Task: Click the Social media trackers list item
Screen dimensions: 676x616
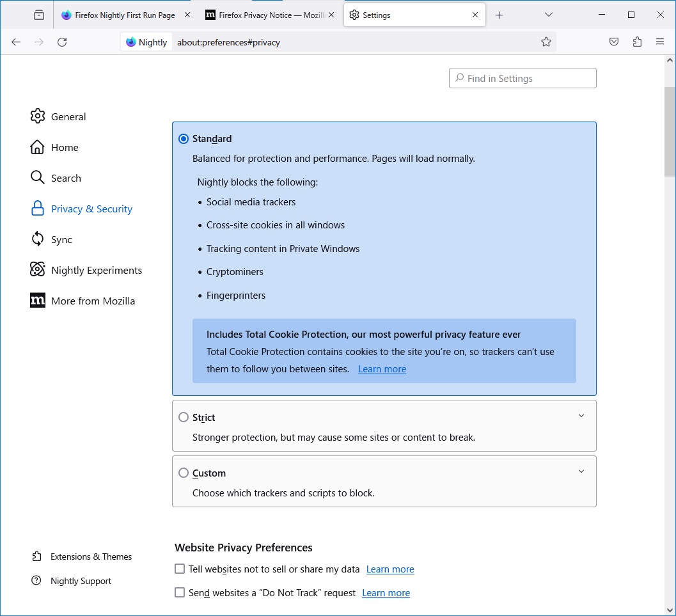Action: 251,201
